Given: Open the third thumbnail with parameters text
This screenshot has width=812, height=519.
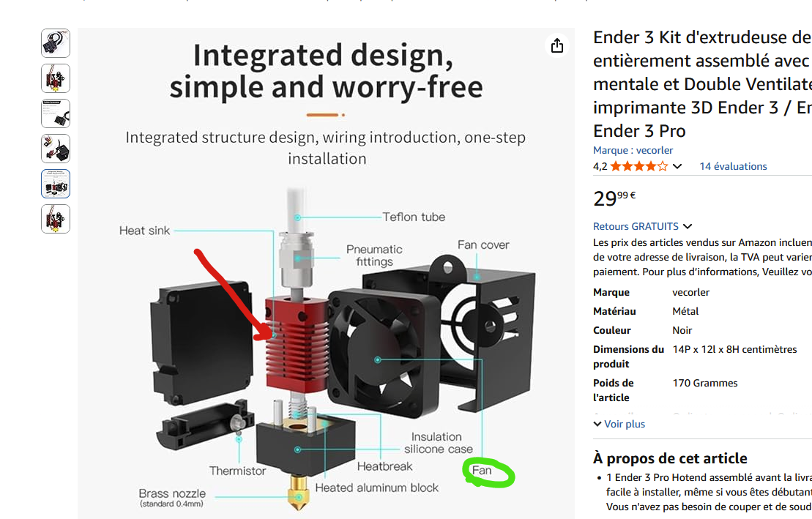Looking at the screenshot, I should (56, 113).
